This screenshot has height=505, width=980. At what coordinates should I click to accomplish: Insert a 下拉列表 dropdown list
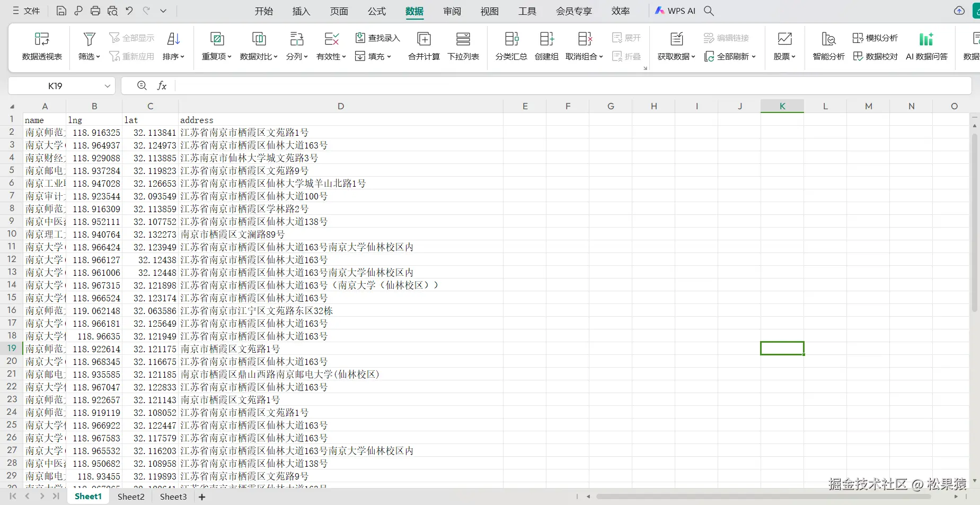point(463,46)
